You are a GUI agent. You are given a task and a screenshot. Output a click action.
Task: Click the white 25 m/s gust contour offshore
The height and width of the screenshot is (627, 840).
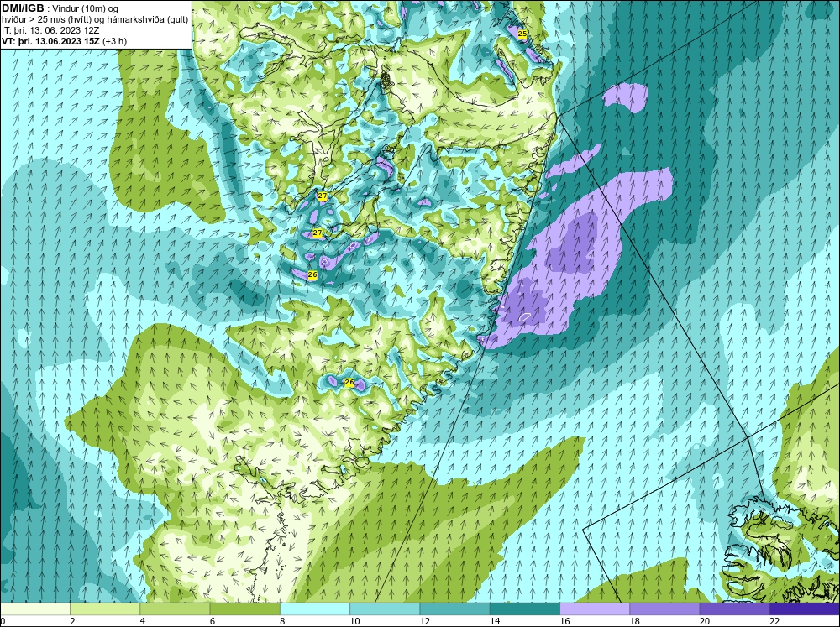pyautogui.click(x=526, y=316)
